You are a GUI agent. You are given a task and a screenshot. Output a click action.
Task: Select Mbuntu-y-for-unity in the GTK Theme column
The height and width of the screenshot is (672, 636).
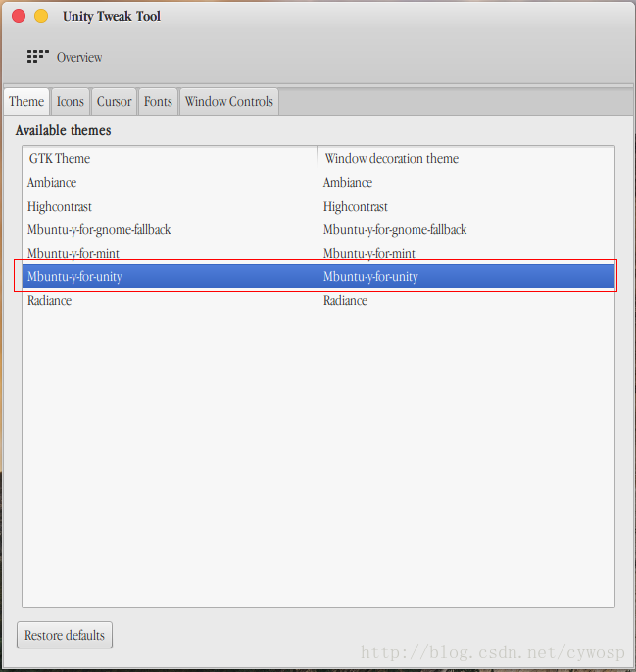pyautogui.click(x=74, y=277)
